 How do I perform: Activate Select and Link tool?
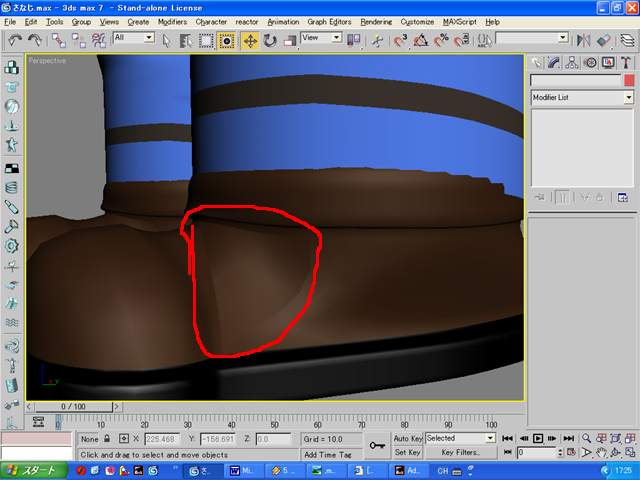[59, 40]
